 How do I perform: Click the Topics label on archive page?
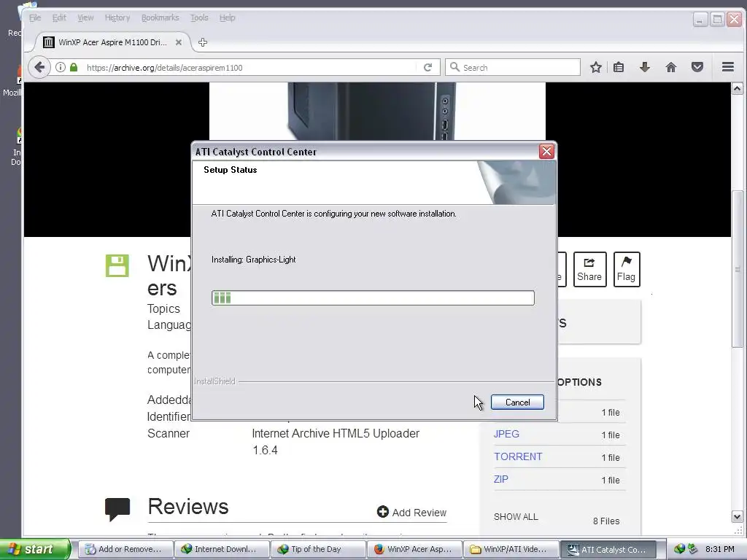pos(163,308)
